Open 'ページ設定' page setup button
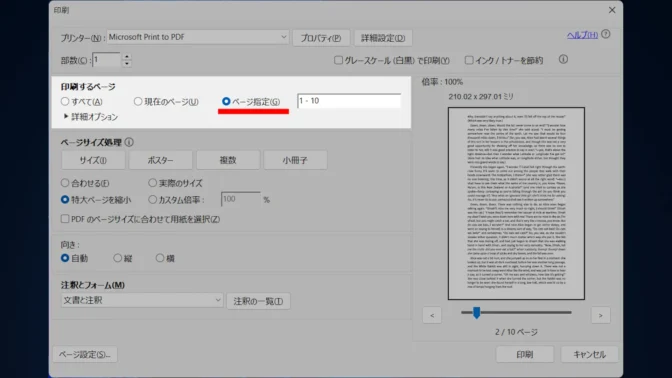The image size is (672, 378). pyautogui.click(x=85, y=354)
